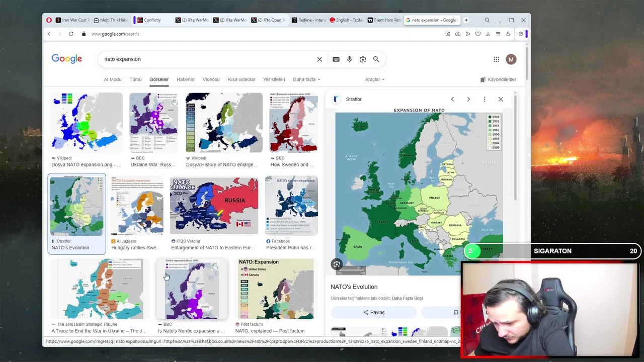Open Kaydedilenler saved items link
Image resolution: width=644 pixels, height=362 pixels.
[498, 79]
